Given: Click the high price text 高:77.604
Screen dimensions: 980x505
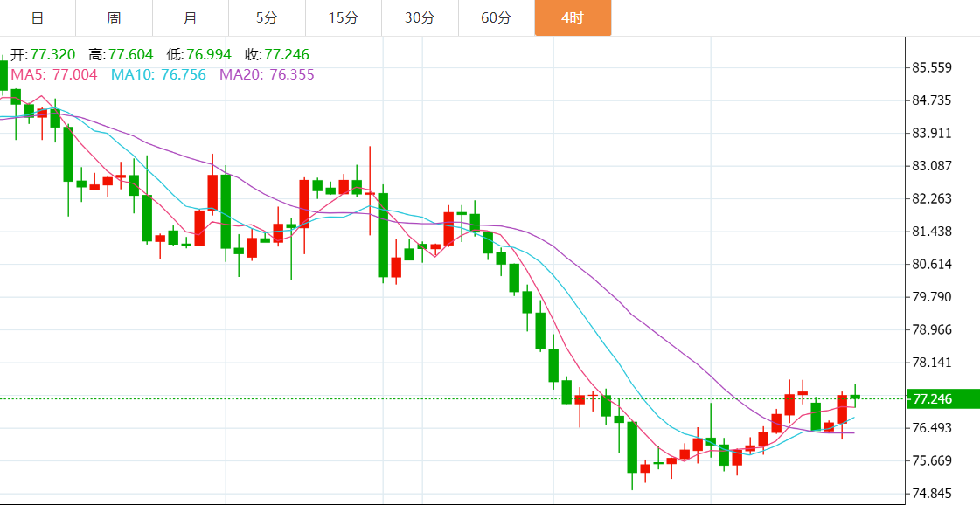Looking at the screenshot, I should (x=121, y=55).
